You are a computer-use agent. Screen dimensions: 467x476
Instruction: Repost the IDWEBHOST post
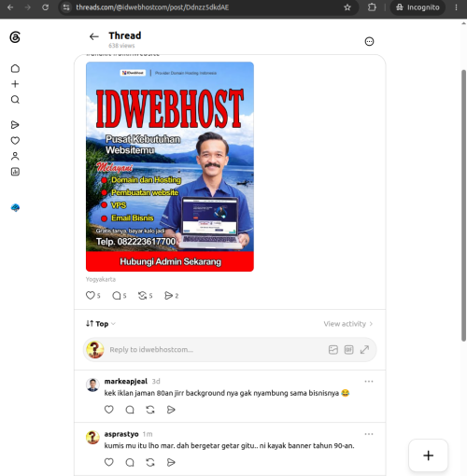tap(142, 295)
